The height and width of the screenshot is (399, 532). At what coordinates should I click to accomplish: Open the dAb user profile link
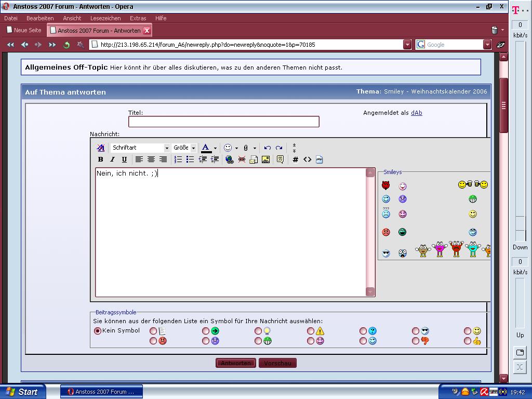[416, 113]
